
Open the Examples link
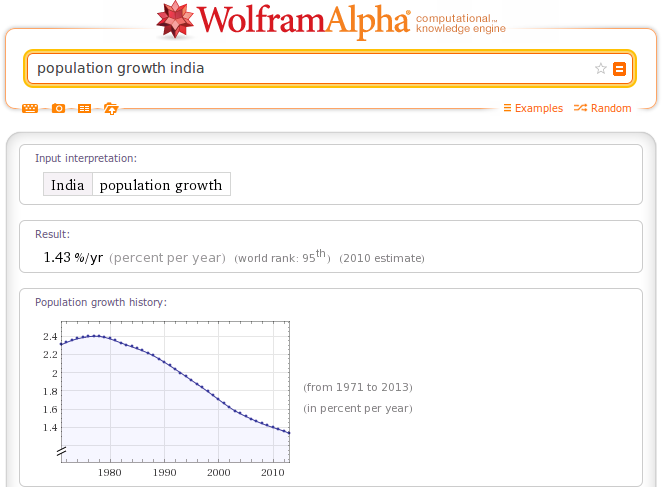click(533, 108)
